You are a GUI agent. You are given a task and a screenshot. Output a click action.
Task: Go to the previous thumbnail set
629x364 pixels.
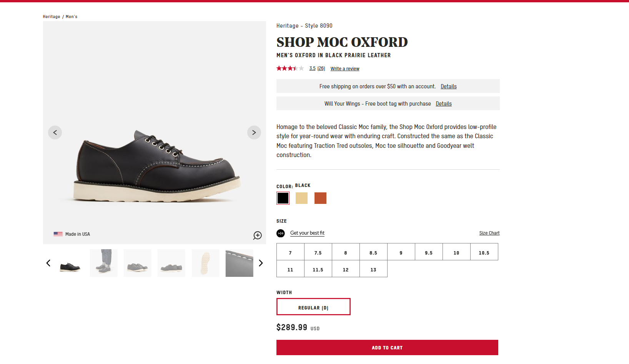click(48, 263)
